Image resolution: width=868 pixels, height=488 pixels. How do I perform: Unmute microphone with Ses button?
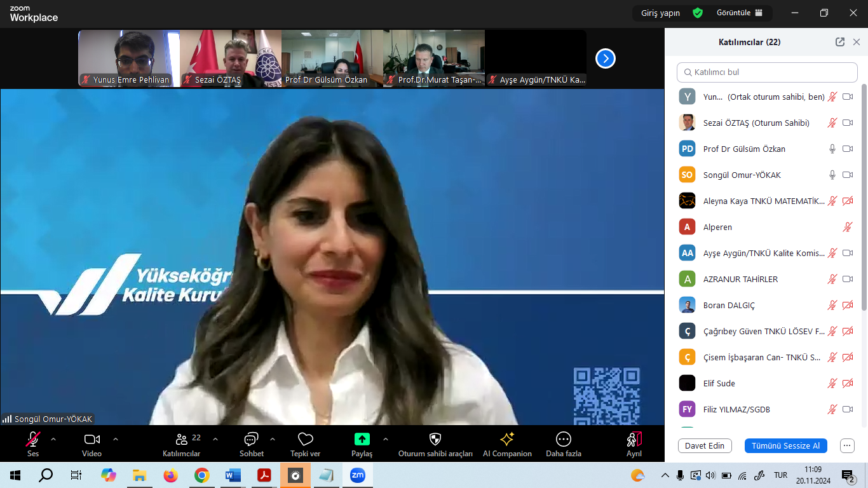[33, 444]
